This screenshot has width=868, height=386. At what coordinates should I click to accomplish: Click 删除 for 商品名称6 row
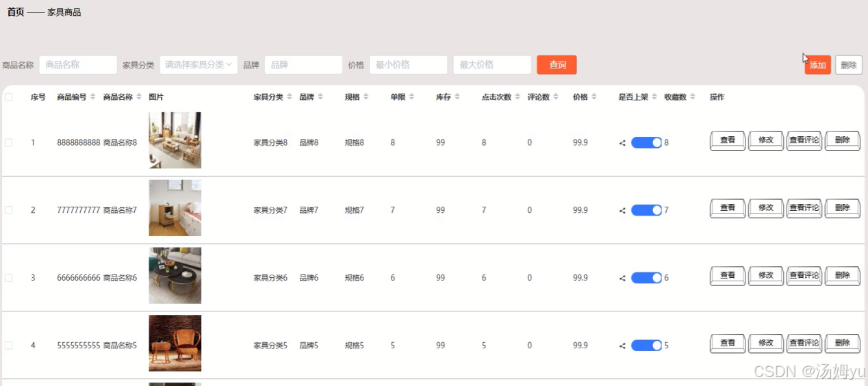click(843, 276)
